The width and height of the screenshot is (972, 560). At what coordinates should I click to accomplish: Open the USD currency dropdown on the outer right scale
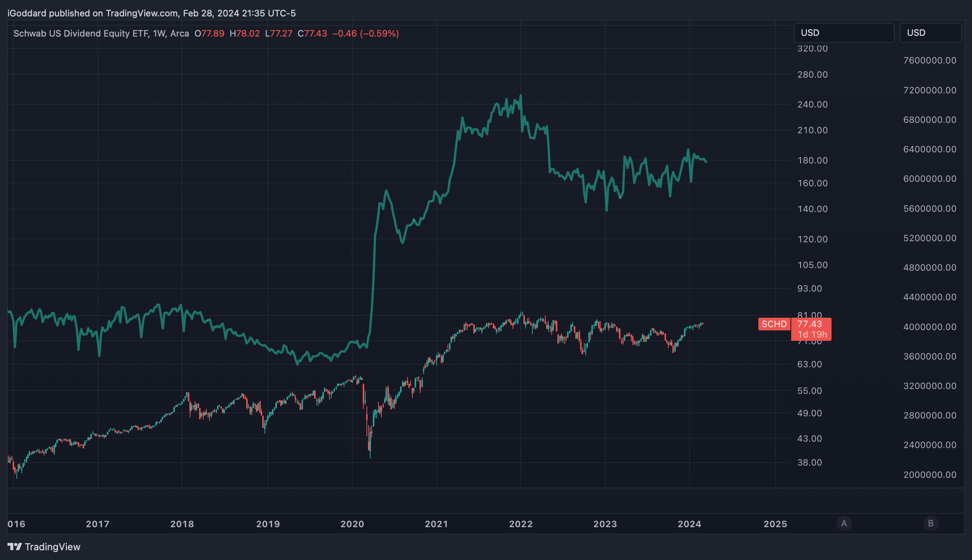click(931, 33)
